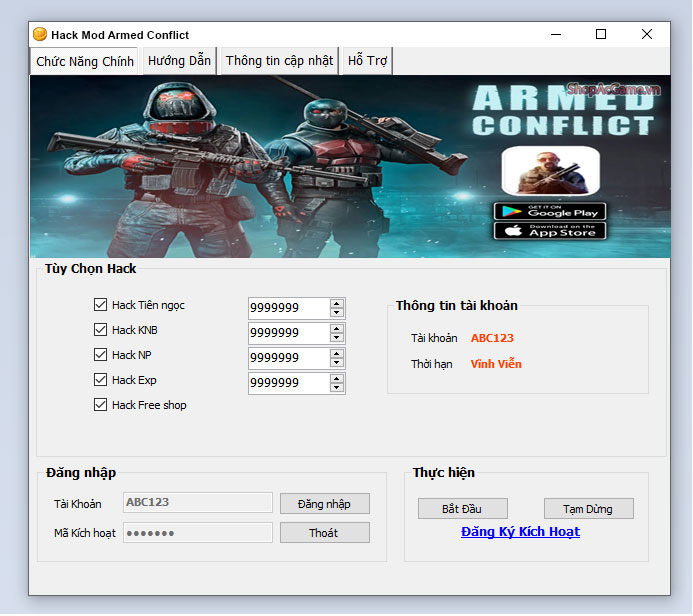This screenshot has height=616, width=693.
Task: Click the Mã Kích hoạt password field
Action: [198, 533]
